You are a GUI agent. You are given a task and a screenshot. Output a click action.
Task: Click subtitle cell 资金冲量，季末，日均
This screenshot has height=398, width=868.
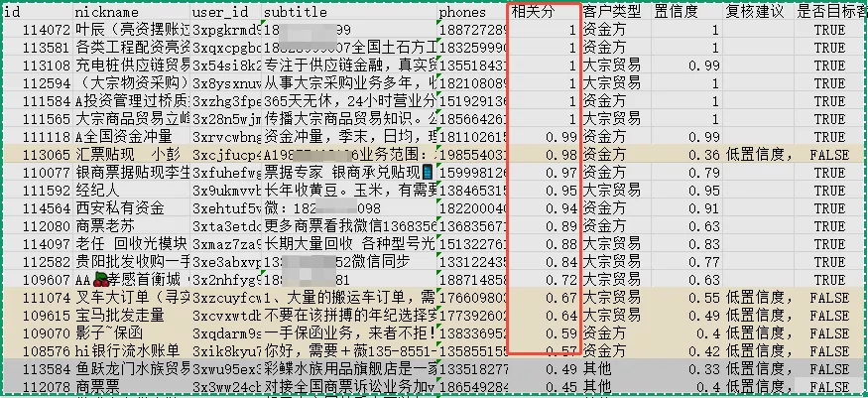coord(349,137)
